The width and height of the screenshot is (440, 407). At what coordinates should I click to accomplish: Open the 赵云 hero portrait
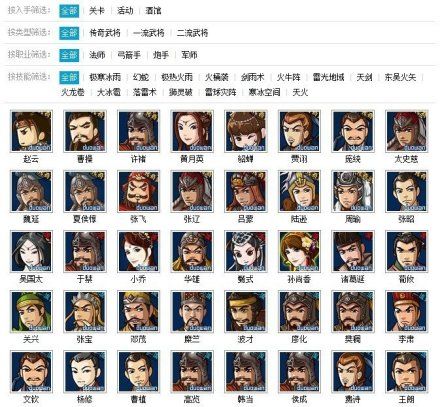31,131
